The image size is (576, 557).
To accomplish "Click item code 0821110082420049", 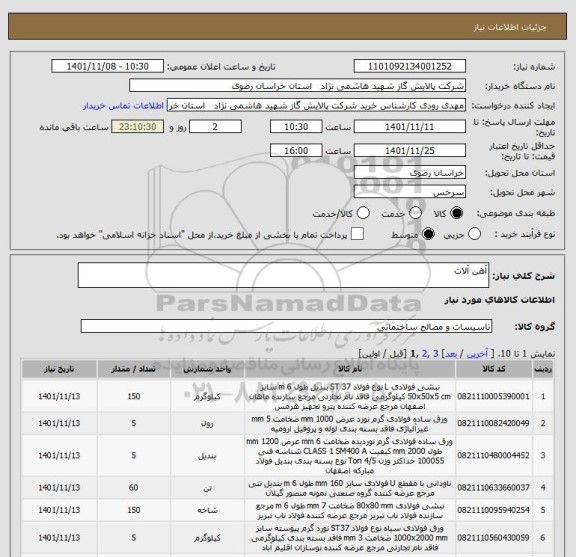I will click(493, 424).
